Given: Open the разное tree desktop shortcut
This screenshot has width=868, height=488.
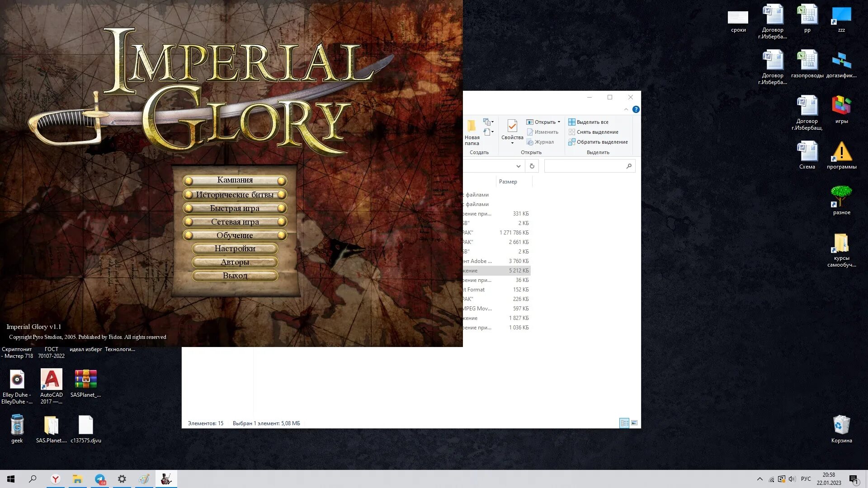Looking at the screenshot, I should tap(841, 201).
